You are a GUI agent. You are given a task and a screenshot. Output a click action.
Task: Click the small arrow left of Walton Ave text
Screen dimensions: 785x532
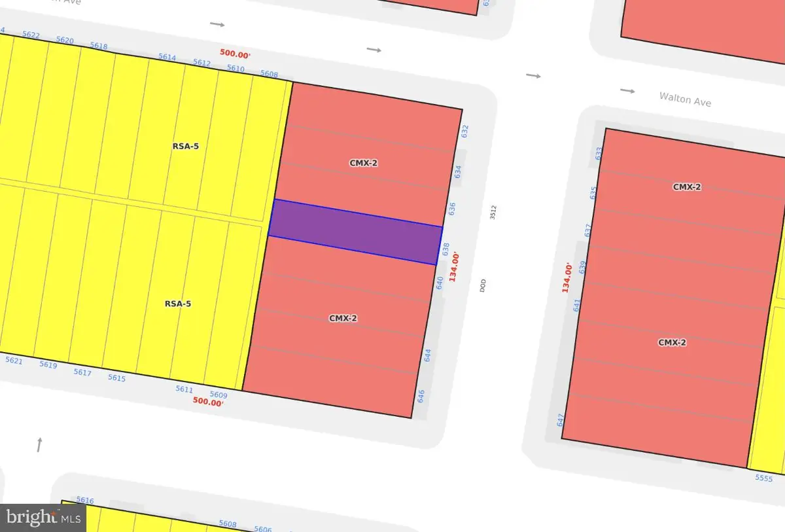tap(627, 91)
